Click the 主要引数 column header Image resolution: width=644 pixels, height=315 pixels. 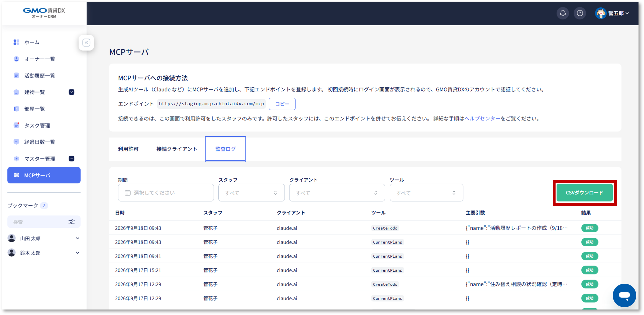(475, 213)
